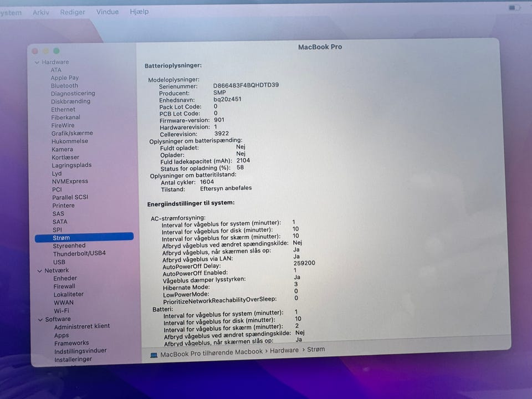This screenshot has height=399, width=532.
Task: Select Styreenhed in the sidebar
Action: 69,245
